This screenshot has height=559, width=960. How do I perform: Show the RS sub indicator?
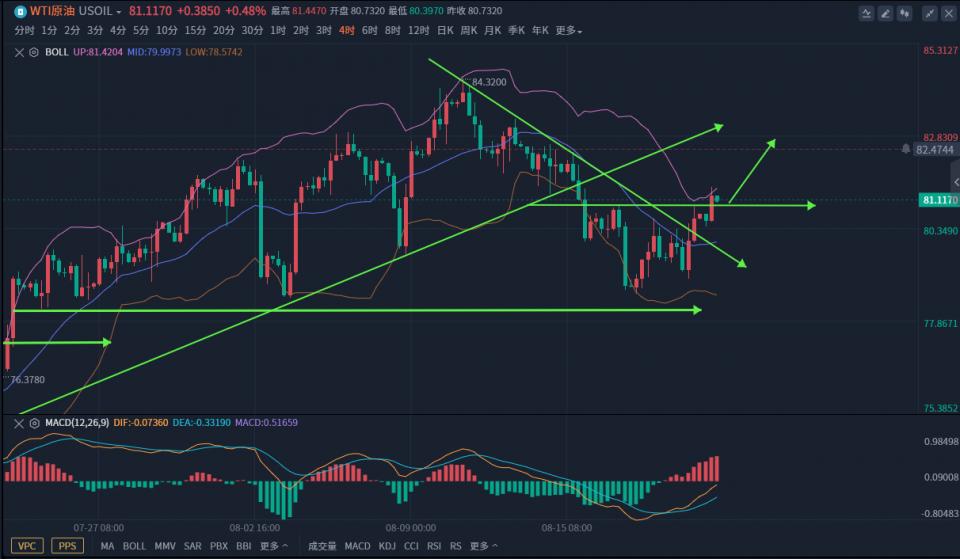coord(456,546)
